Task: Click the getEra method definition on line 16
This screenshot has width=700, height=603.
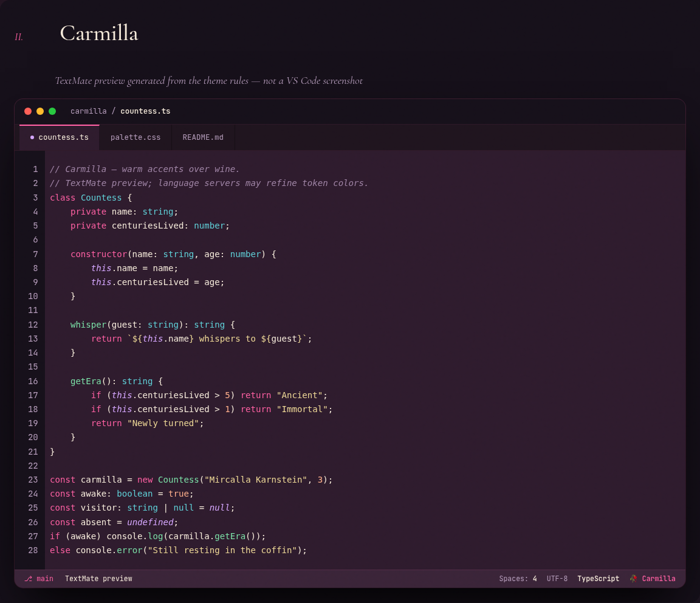Action: tap(86, 381)
